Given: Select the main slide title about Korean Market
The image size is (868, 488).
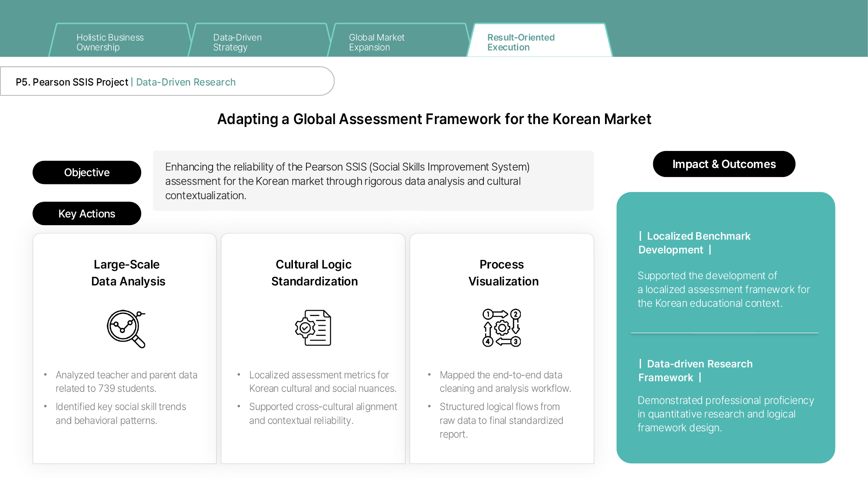Looking at the screenshot, I should [434, 119].
